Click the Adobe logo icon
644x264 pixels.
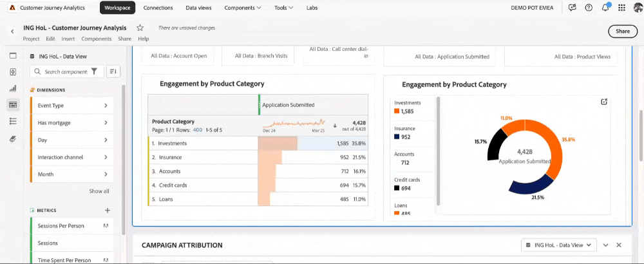click(13, 8)
